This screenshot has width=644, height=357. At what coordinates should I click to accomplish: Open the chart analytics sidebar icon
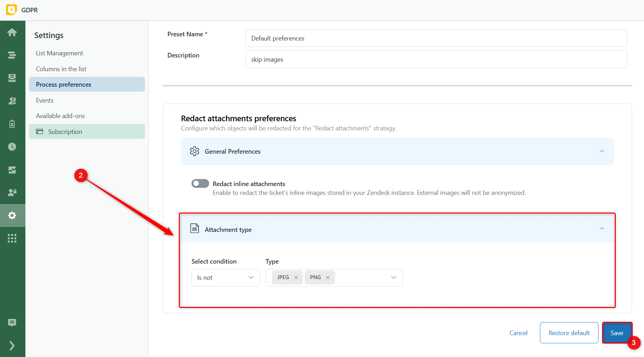[x=12, y=170]
